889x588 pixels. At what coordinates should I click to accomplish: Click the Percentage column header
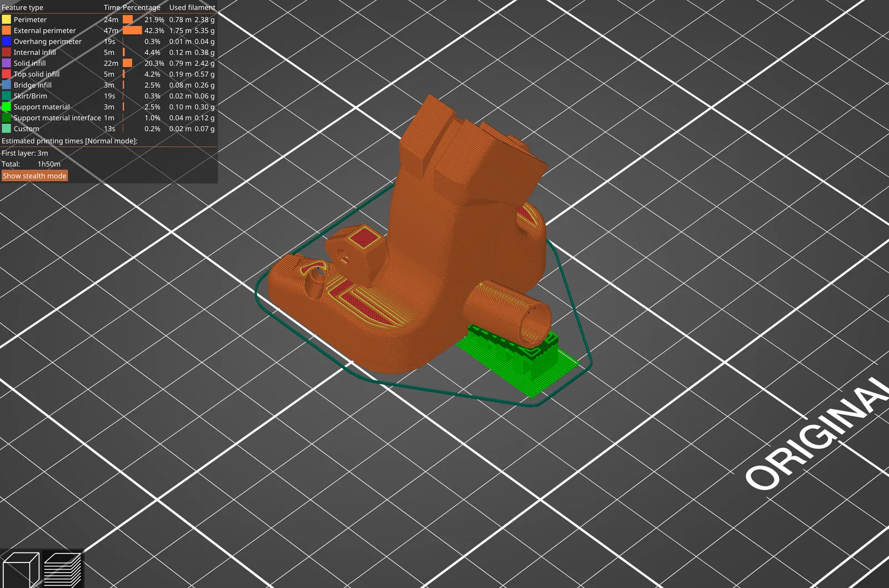pos(141,7)
